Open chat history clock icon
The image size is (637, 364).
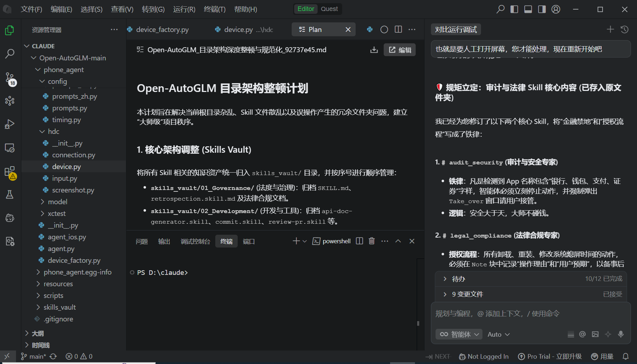(624, 29)
